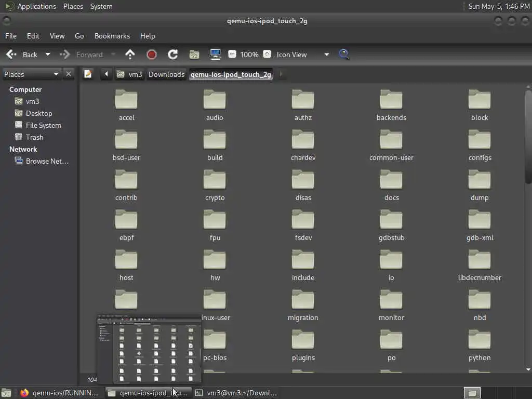Zoom in with the plus icon

(x=267, y=54)
